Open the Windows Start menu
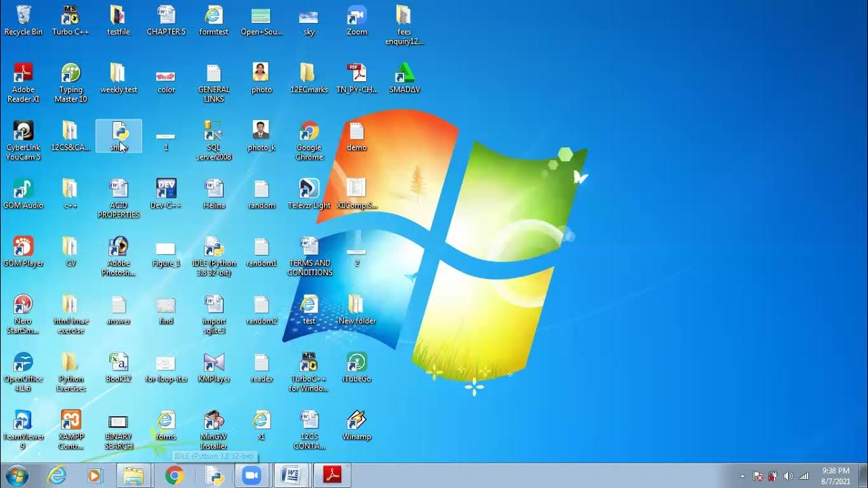 coord(16,476)
